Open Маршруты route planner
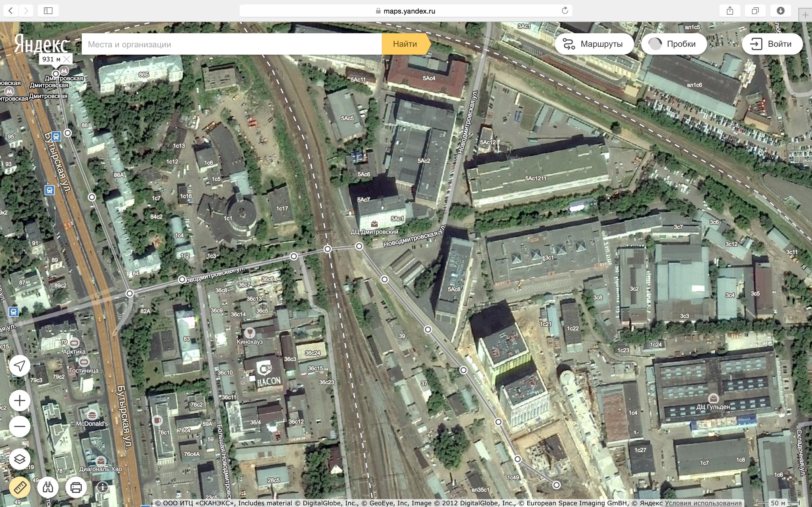 coord(594,44)
